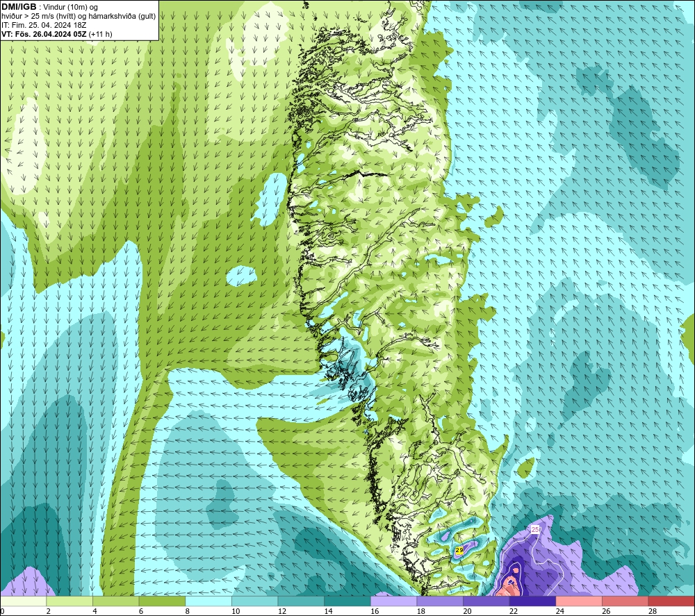Click the legend scale label '4'
This screenshot has width=695, height=616.
95,611
